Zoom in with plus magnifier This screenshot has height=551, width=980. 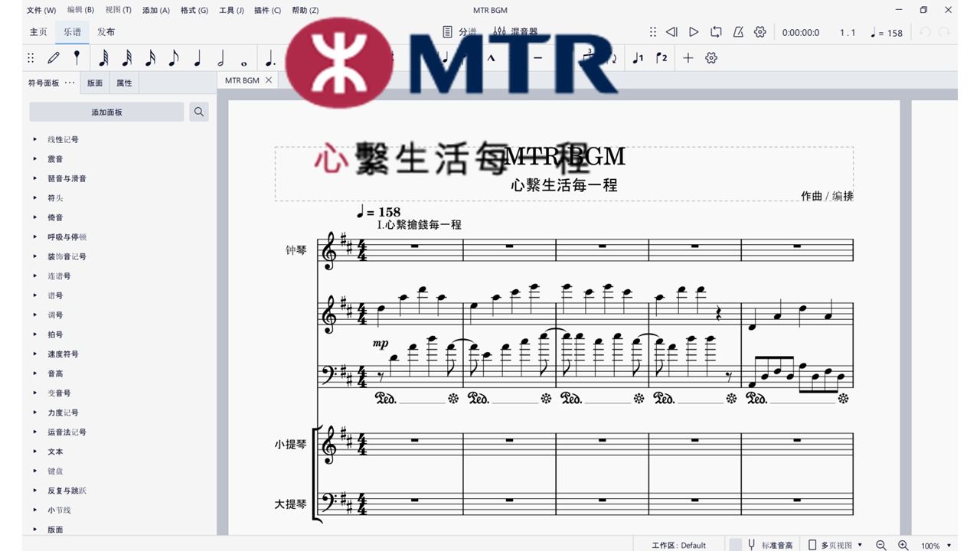pyautogui.click(x=903, y=545)
